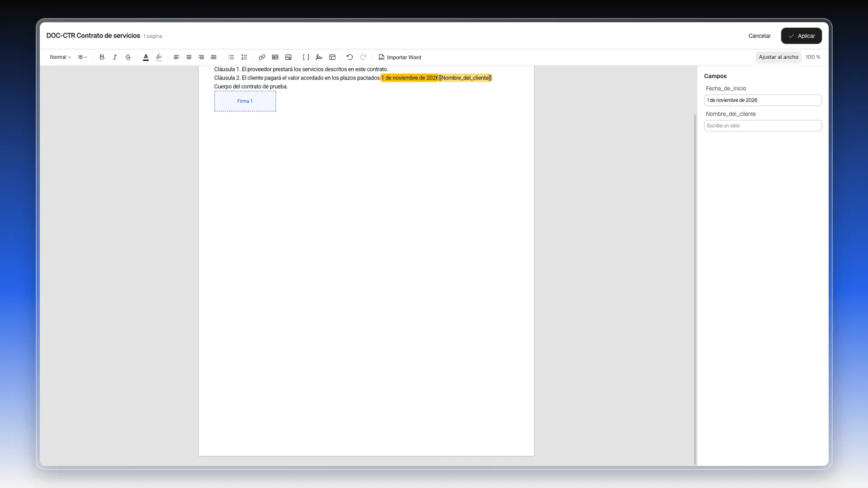This screenshot has height=488, width=868.
Task: Toggle strikethrough formatting
Action: click(128, 57)
